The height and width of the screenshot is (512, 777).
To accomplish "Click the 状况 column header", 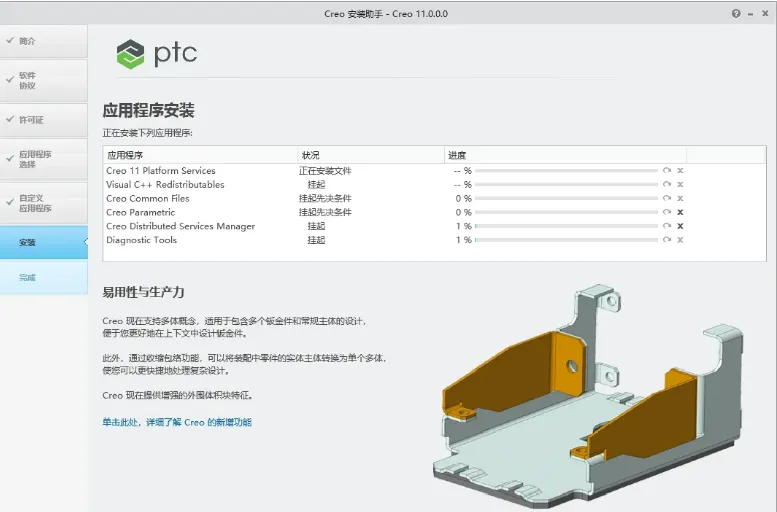I will click(x=371, y=155).
